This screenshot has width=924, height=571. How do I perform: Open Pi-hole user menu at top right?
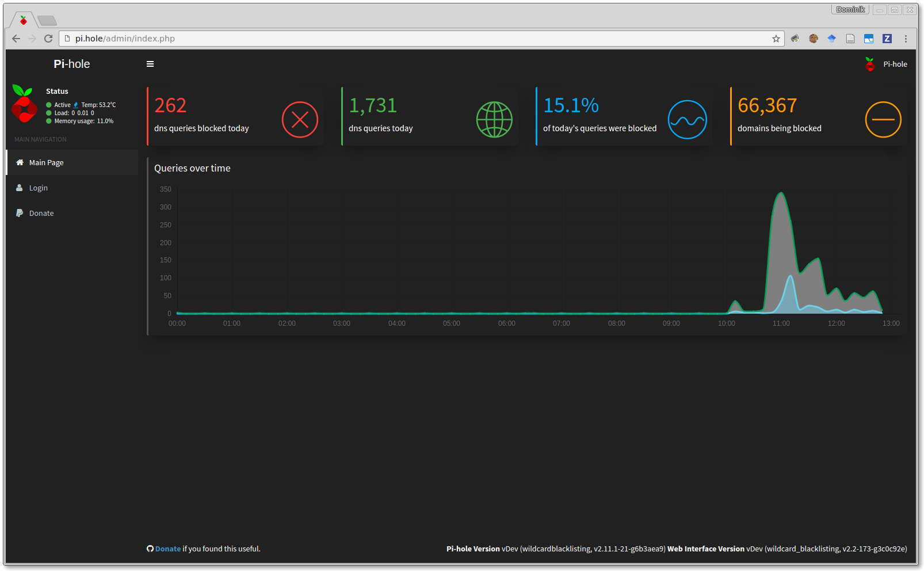[x=887, y=64]
